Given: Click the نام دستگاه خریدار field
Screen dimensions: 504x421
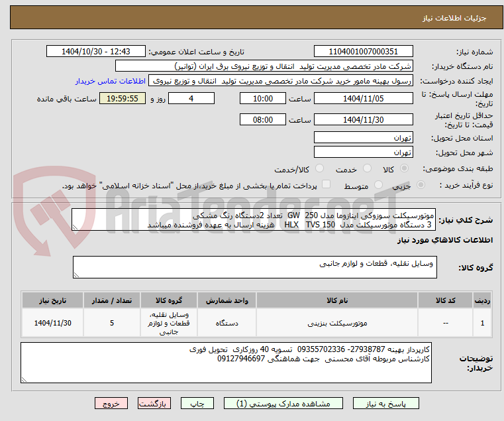Looking at the screenshot, I should (264, 66).
